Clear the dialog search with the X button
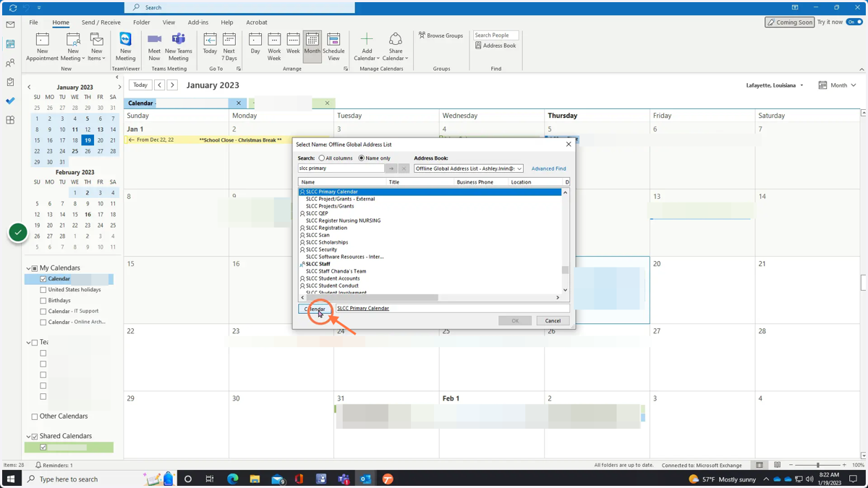The height and width of the screenshot is (488, 868). click(404, 168)
